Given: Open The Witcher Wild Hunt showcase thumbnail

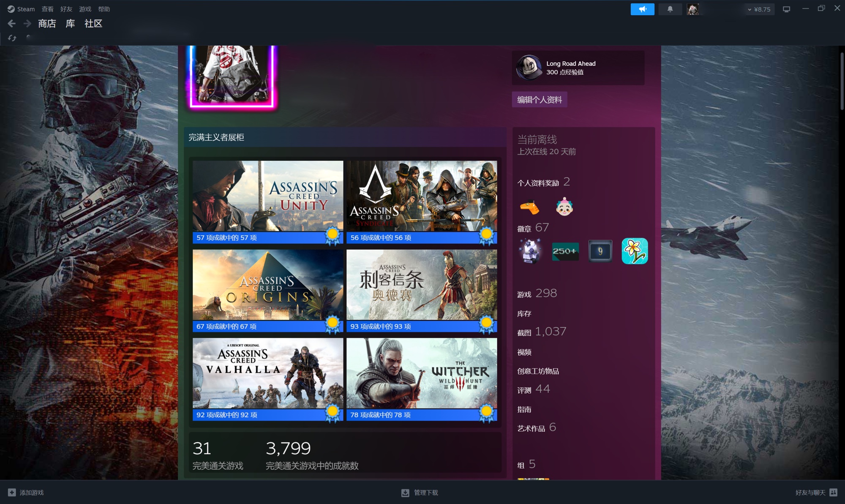Looking at the screenshot, I should pos(422,373).
